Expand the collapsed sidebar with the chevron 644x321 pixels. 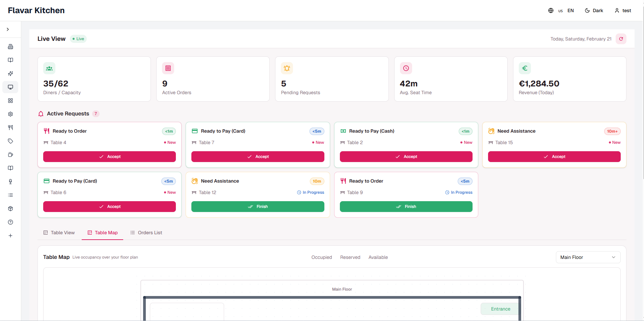pyautogui.click(x=7, y=29)
